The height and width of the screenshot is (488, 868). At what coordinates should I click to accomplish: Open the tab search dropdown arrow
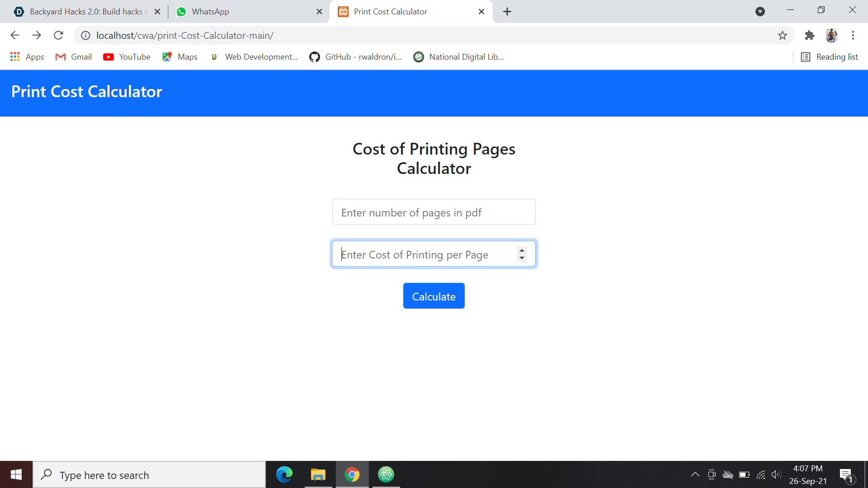click(x=760, y=12)
